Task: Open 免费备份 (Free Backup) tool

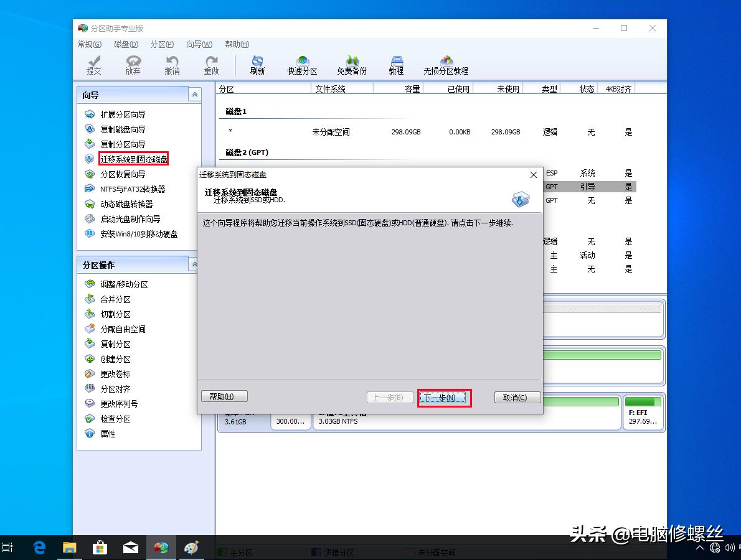Action: (351, 64)
